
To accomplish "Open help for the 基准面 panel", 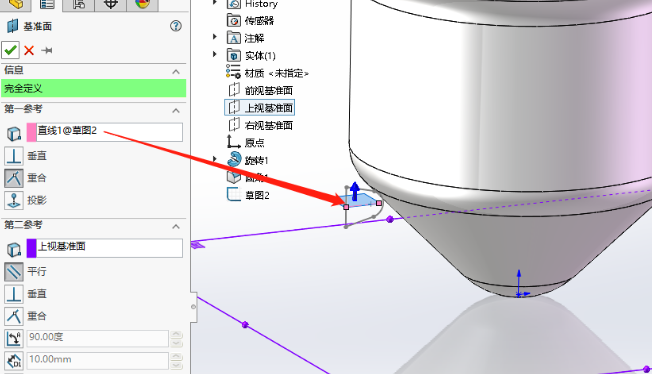I will (176, 26).
